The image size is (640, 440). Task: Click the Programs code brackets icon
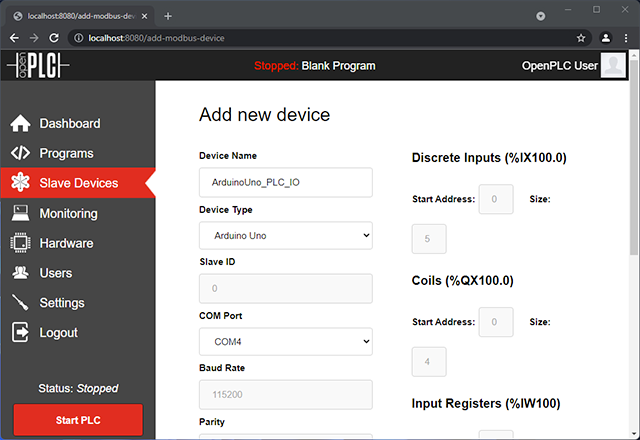pyautogui.click(x=20, y=154)
